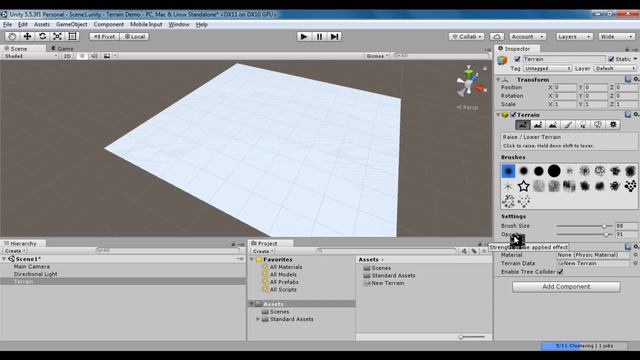Expand Standard Assets folder in tree
This screenshot has height=360, width=640.
pos(258,319)
